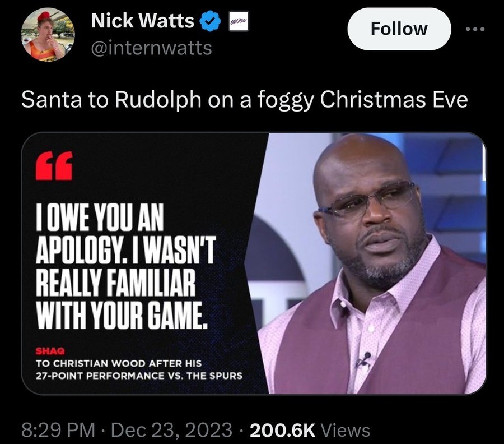Click the tweet text about Santa and Rudolph

pyautogui.click(x=244, y=100)
